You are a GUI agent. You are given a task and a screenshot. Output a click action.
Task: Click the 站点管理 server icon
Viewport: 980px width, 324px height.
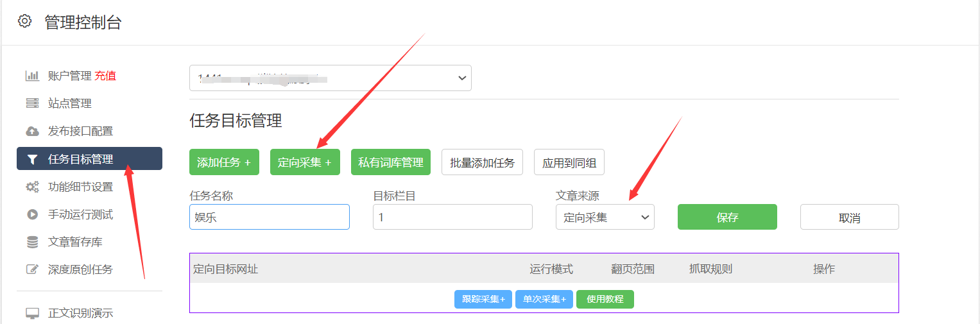click(x=32, y=103)
